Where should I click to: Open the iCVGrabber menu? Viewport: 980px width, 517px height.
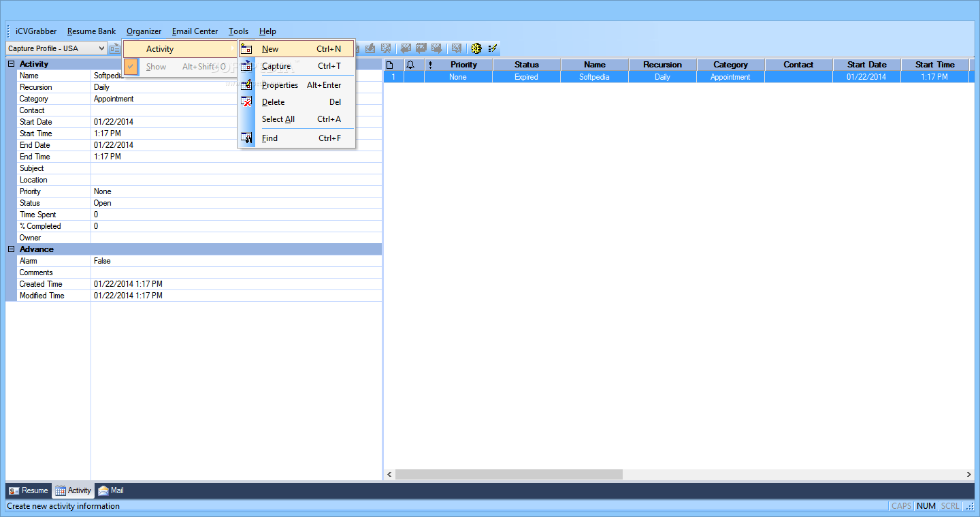pos(36,31)
